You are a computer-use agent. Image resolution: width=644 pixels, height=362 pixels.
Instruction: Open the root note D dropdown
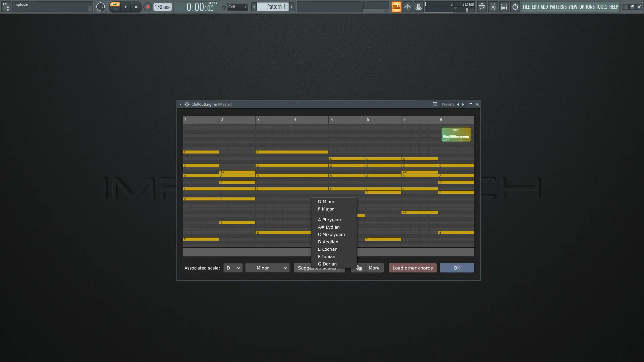233,268
